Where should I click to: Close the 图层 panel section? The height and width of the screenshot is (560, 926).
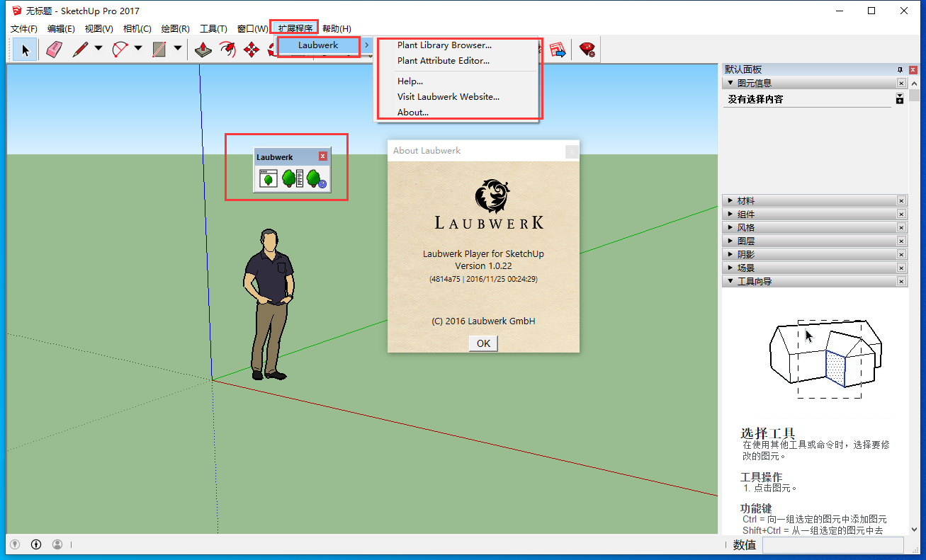tap(902, 241)
